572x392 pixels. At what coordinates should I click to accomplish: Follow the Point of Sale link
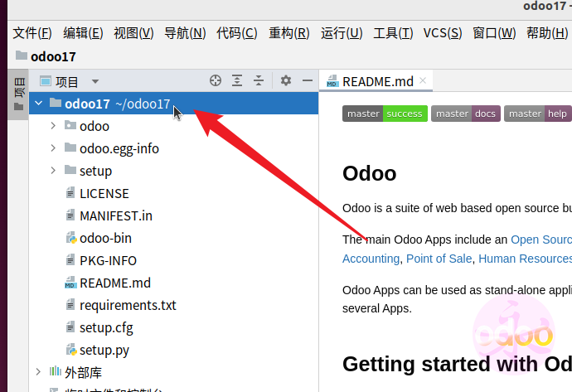click(x=439, y=259)
